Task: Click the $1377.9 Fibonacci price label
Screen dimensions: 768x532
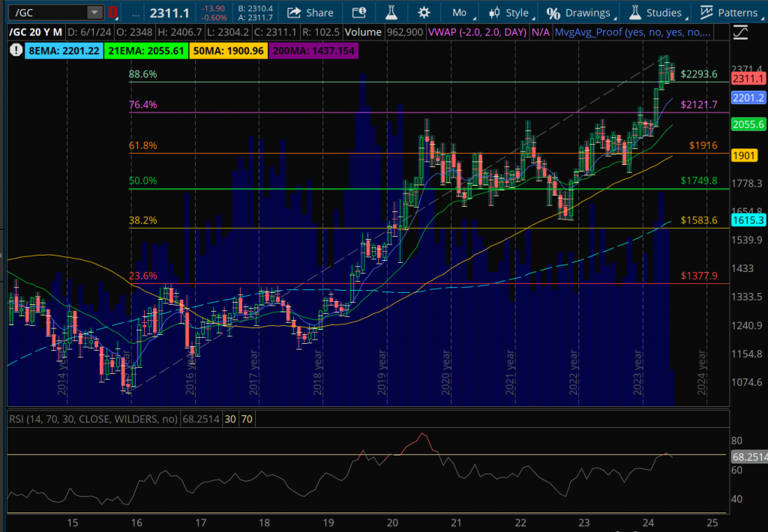Action: click(x=699, y=276)
